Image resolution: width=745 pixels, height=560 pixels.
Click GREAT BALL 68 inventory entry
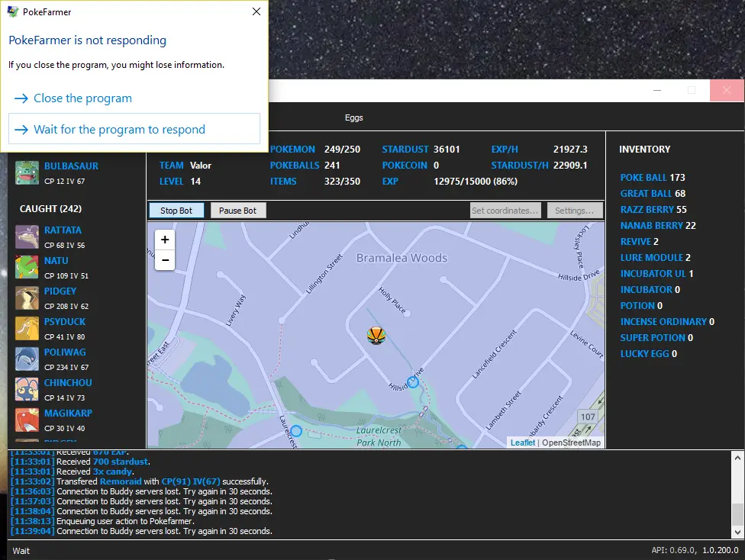tap(653, 193)
